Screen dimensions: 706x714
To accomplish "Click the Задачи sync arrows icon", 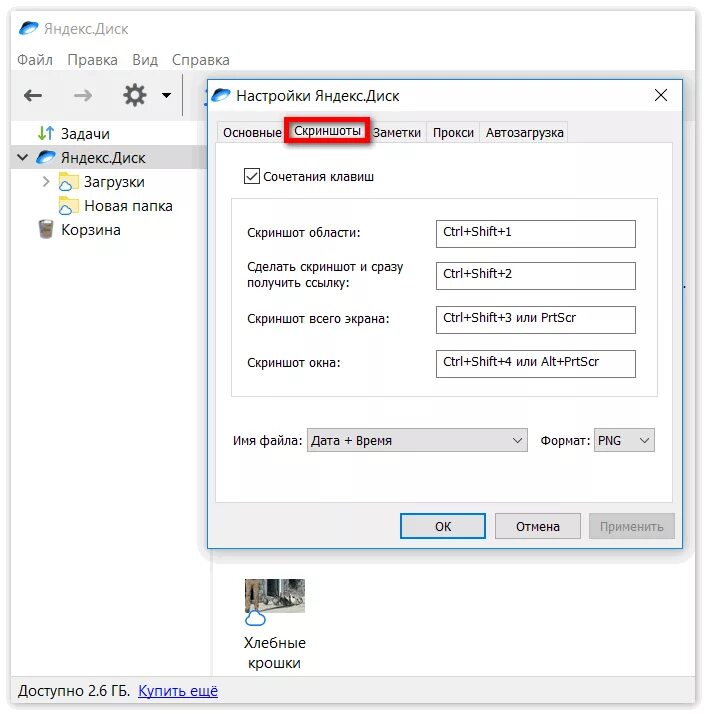I will tap(46, 133).
